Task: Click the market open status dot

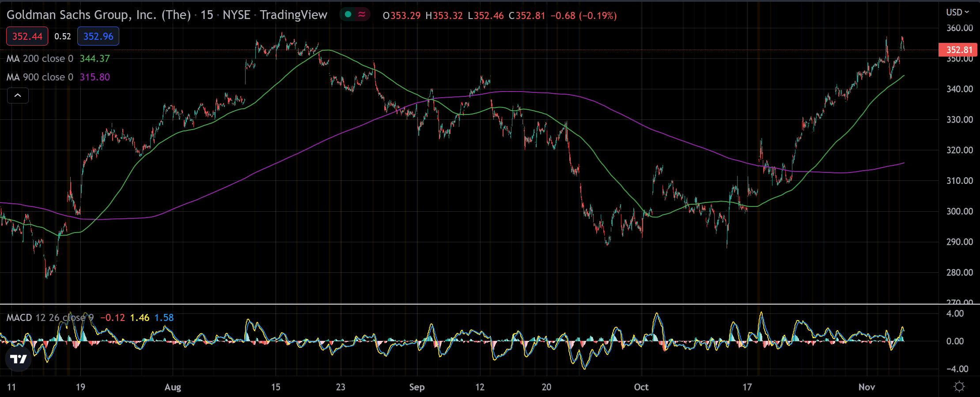Action: [348, 15]
